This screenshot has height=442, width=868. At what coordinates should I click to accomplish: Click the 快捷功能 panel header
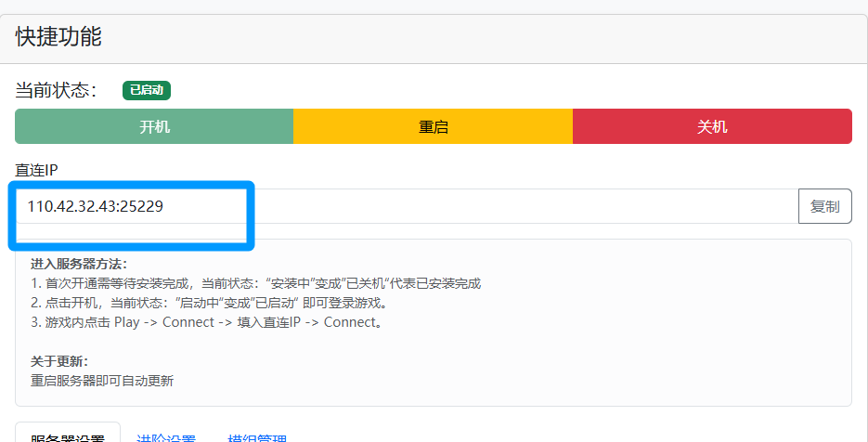58,37
